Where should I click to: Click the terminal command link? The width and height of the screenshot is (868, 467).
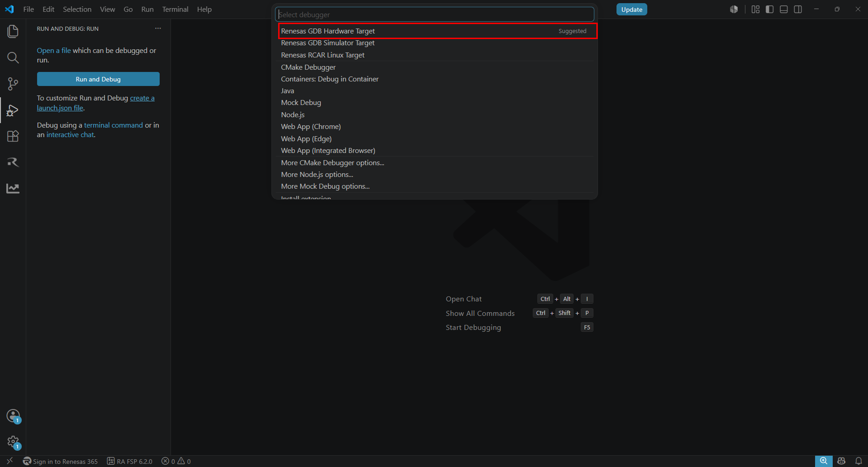tap(113, 125)
